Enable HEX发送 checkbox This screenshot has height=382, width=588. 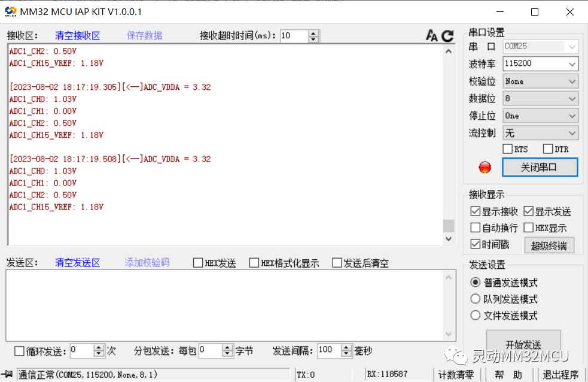[x=197, y=263]
